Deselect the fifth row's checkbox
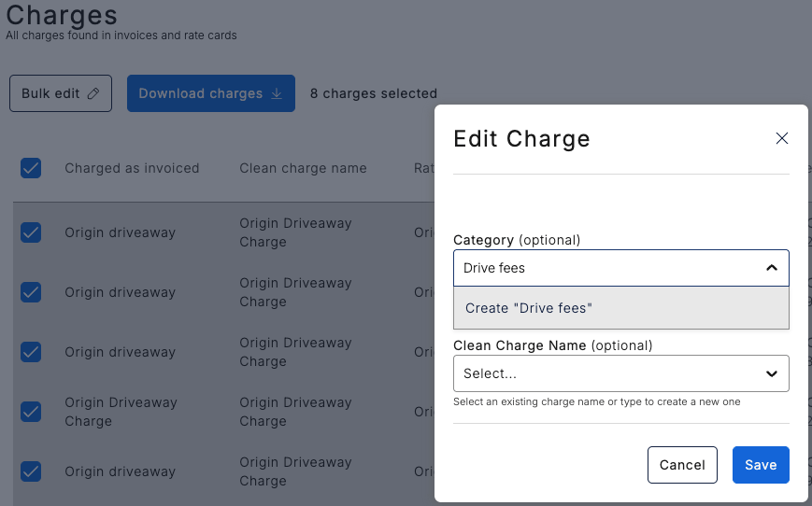 (x=31, y=471)
